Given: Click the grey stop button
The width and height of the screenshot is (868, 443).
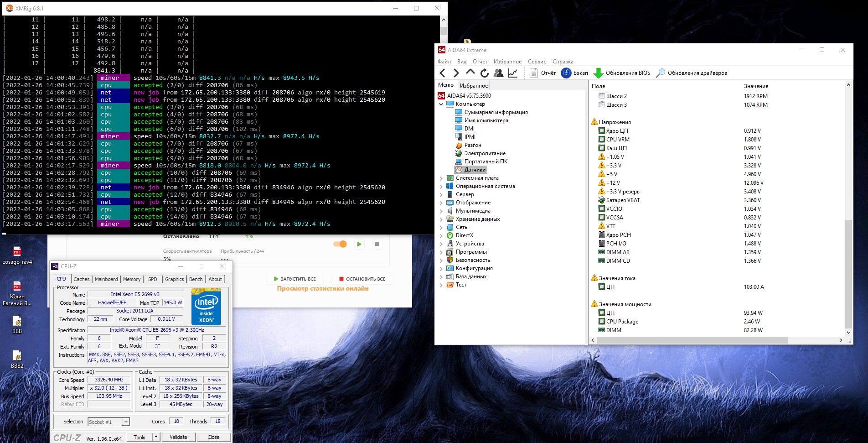Looking at the screenshot, I should click(x=377, y=244).
